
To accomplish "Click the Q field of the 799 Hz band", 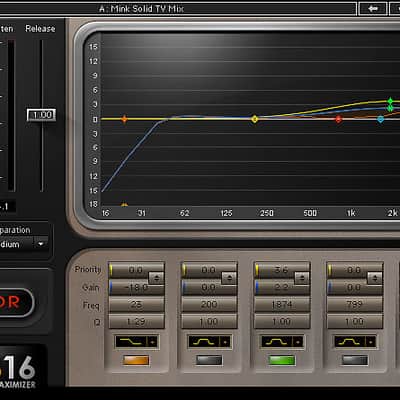I will [x=355, y=322].
